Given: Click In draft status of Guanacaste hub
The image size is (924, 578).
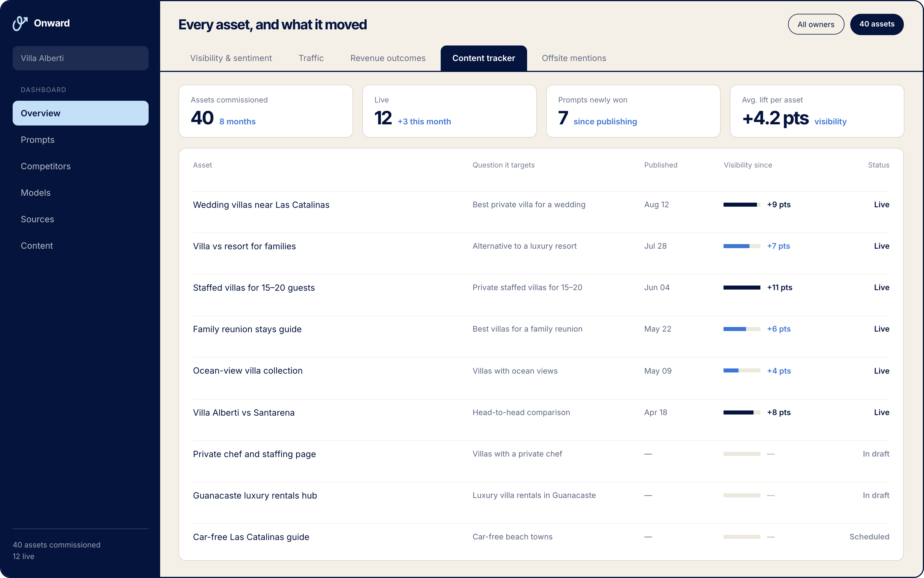Looking at the screenshot, I should (x=876, y=495).
